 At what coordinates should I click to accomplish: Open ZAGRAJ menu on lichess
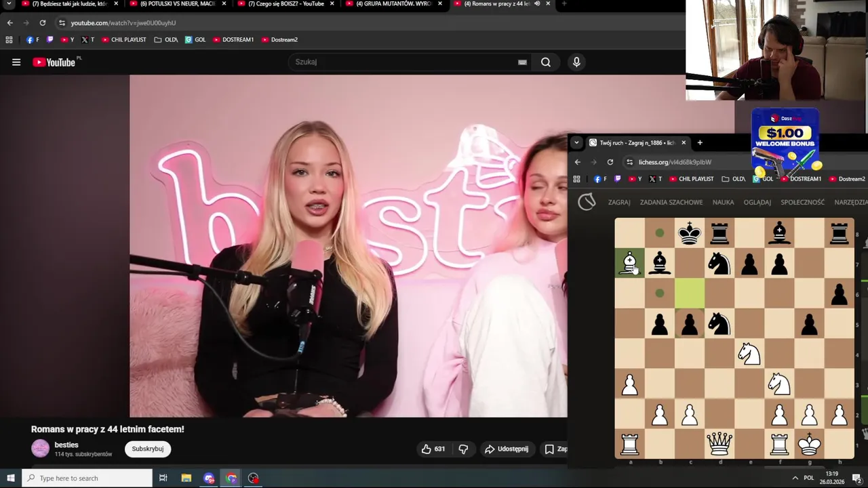[619, 202]
